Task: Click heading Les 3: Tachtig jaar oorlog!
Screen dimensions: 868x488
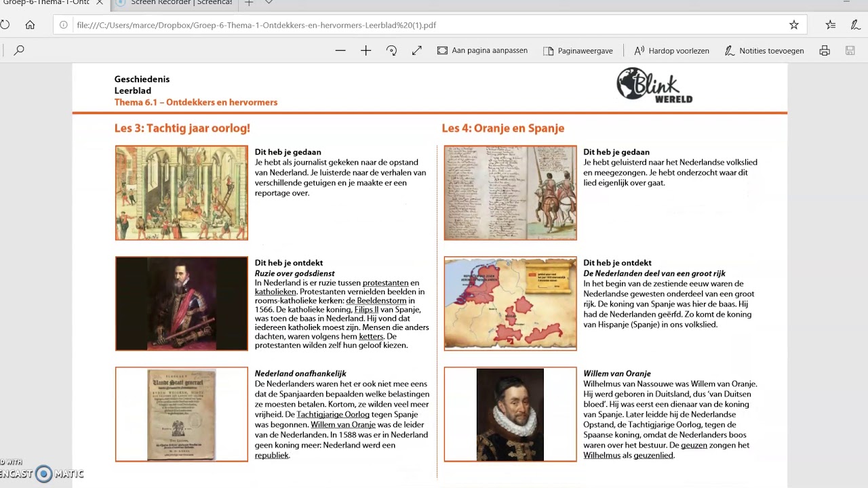Action: pos(182,128)
